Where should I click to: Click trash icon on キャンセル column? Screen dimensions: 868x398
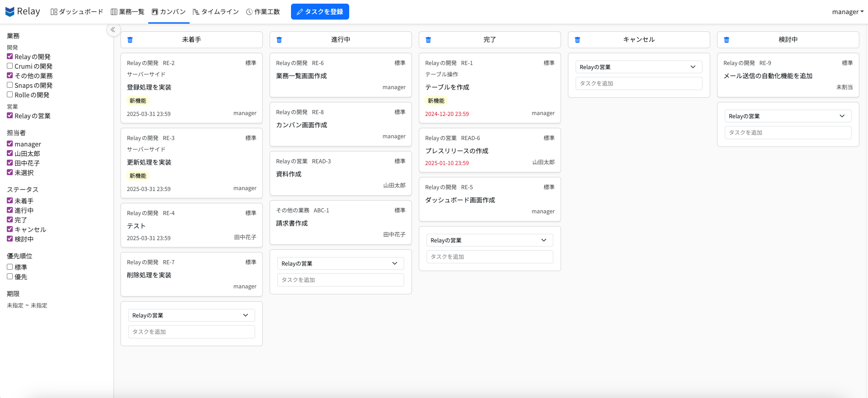click(577, 40)
